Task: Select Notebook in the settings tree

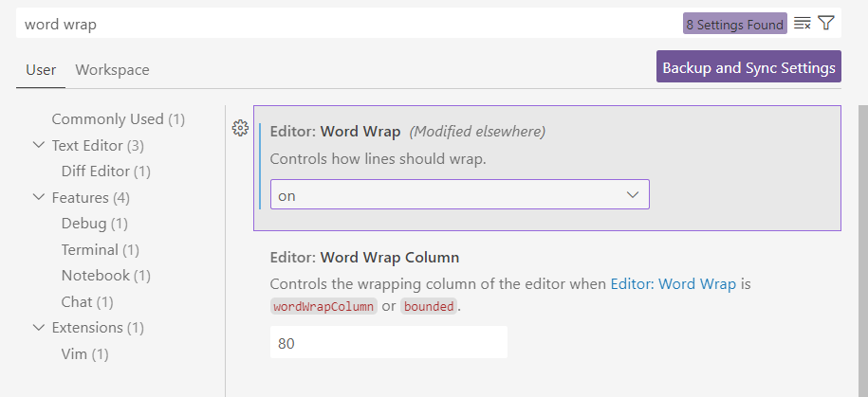Action: (105, 276)
